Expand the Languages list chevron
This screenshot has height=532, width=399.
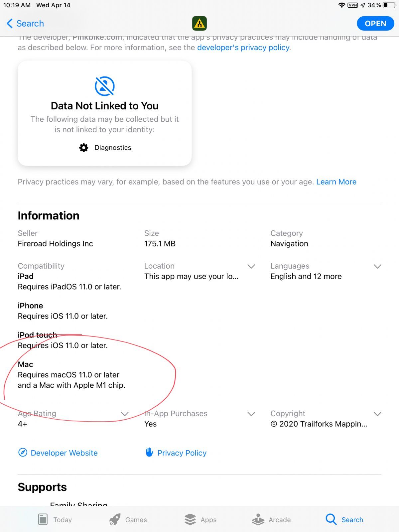pyautogui.click(x=377, y=266)
